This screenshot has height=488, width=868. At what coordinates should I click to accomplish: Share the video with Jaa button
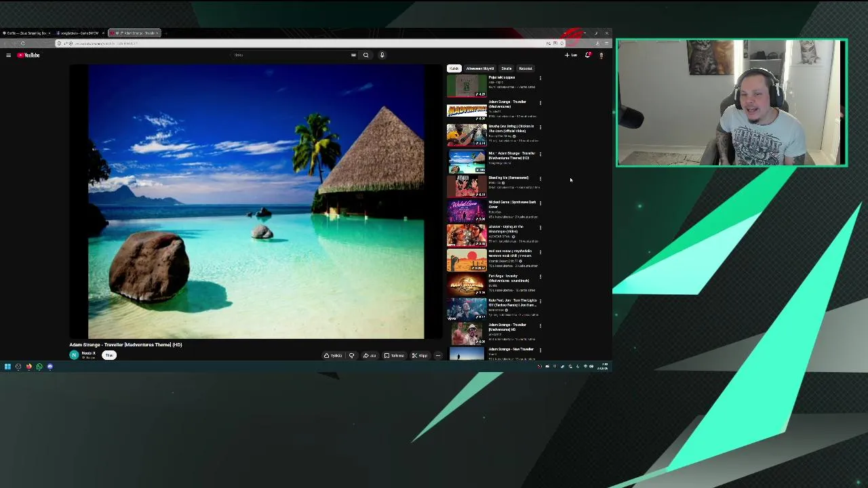[370, 355]
